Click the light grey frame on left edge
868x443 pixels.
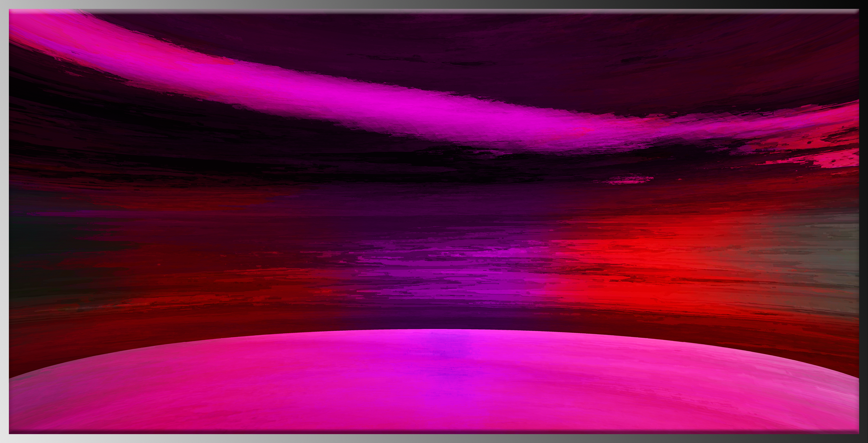tap(4, 221)
